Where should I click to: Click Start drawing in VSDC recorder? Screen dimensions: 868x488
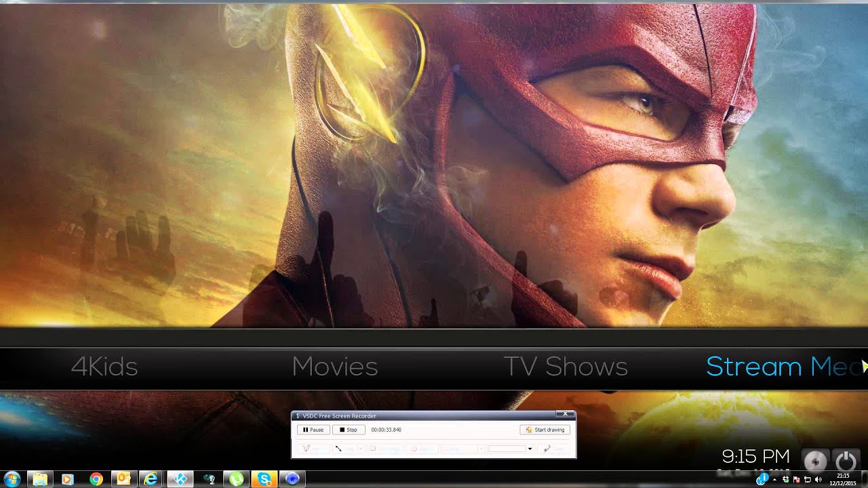point(545,430)
